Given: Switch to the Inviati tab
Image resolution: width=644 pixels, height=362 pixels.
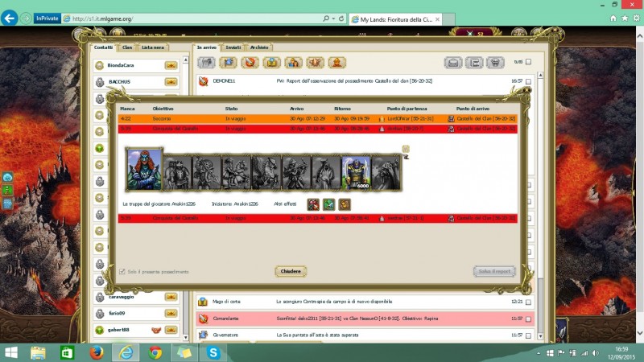Looking at the screenshot, I should (233, 47).
